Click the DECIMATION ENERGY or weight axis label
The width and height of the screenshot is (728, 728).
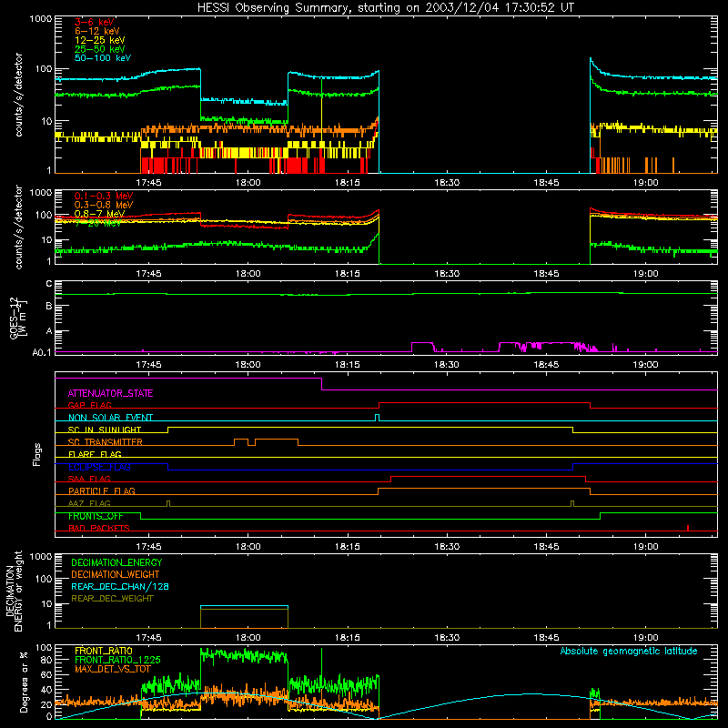click(14, 591)
